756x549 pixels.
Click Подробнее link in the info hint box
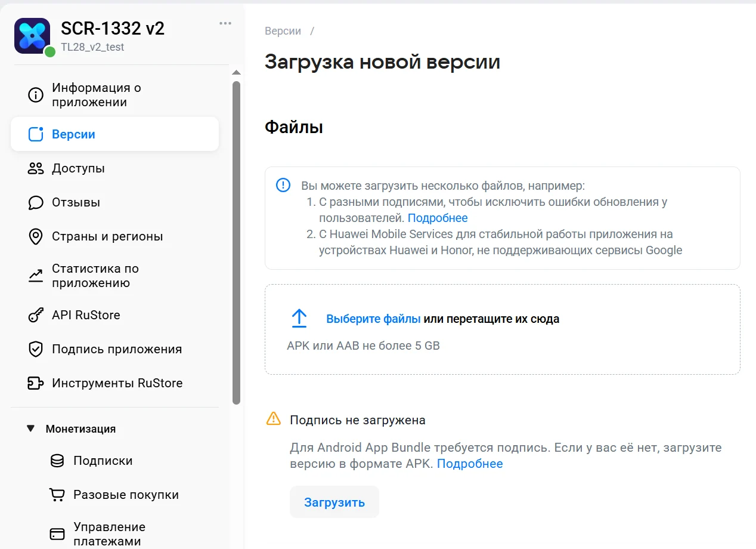tap(438, 218)
